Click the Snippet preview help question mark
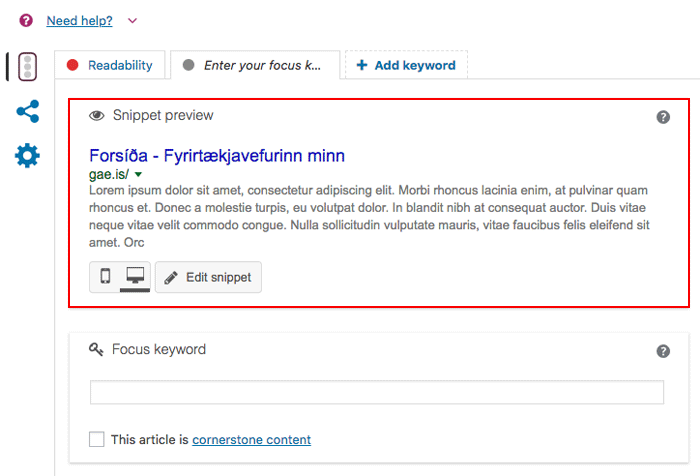This screenshot has width=700, height=476. click(x=663, y=117)
